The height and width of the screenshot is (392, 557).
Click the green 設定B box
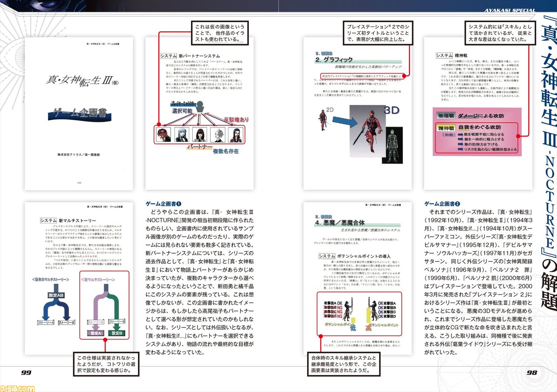click(x=117, y=333)
